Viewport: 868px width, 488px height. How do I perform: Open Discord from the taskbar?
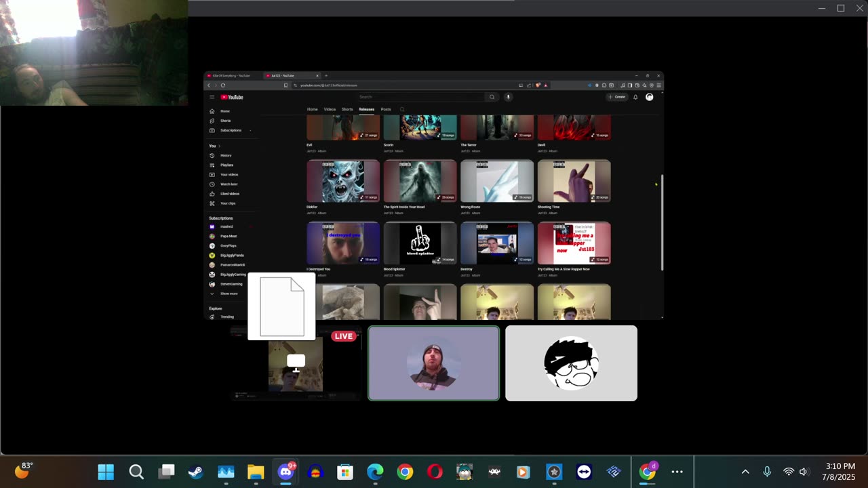click(x=285, y=472)
